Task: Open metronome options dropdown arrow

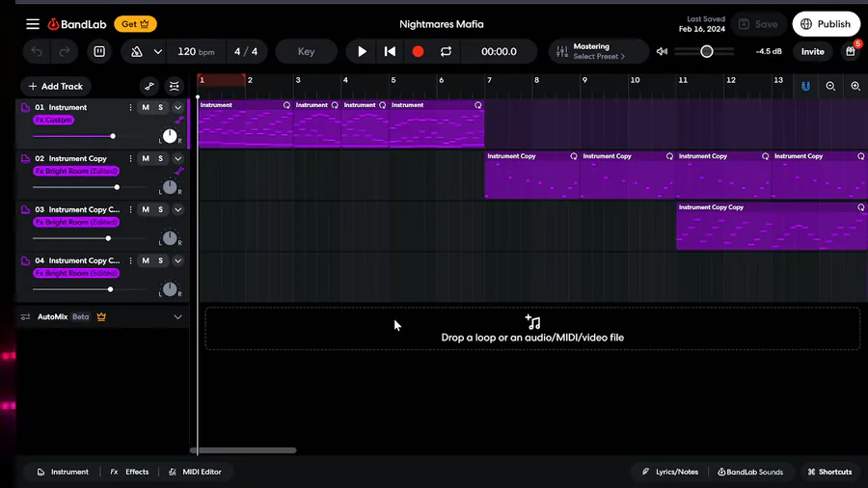Action: coord(158,51)
